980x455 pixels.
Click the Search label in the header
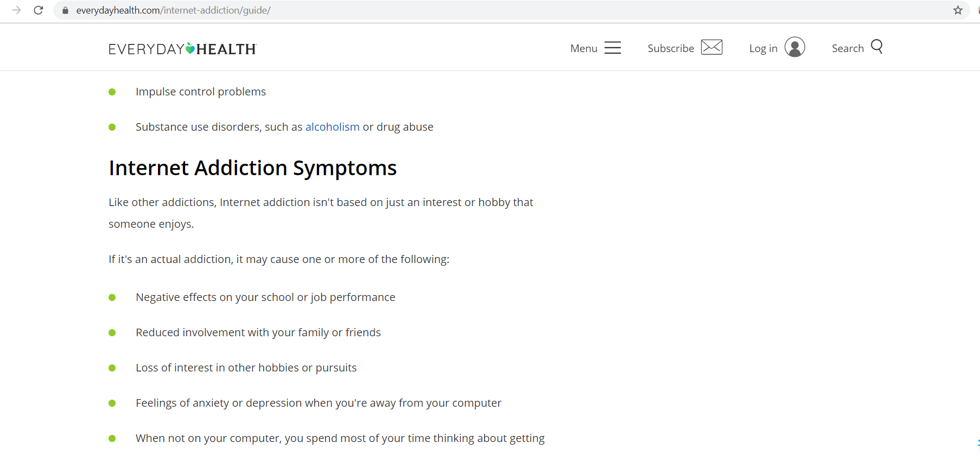pos(848,48)
